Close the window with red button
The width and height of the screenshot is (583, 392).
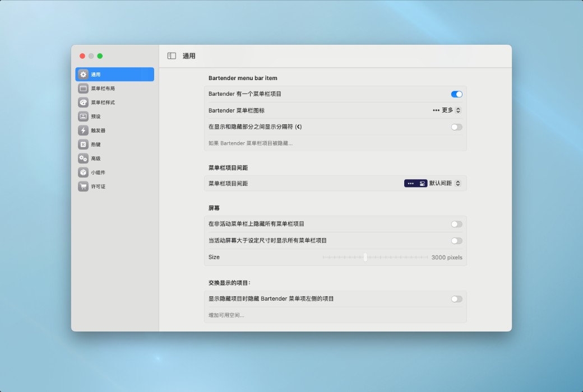[x=82, y=56]
